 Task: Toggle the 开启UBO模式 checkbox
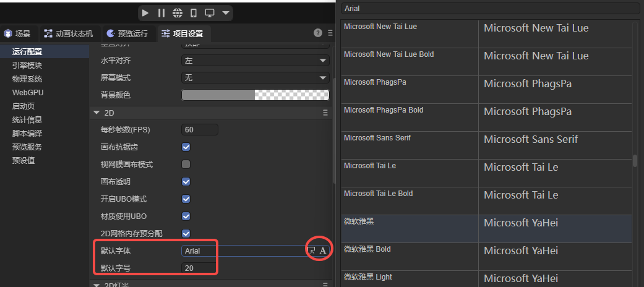click(186, 199)
